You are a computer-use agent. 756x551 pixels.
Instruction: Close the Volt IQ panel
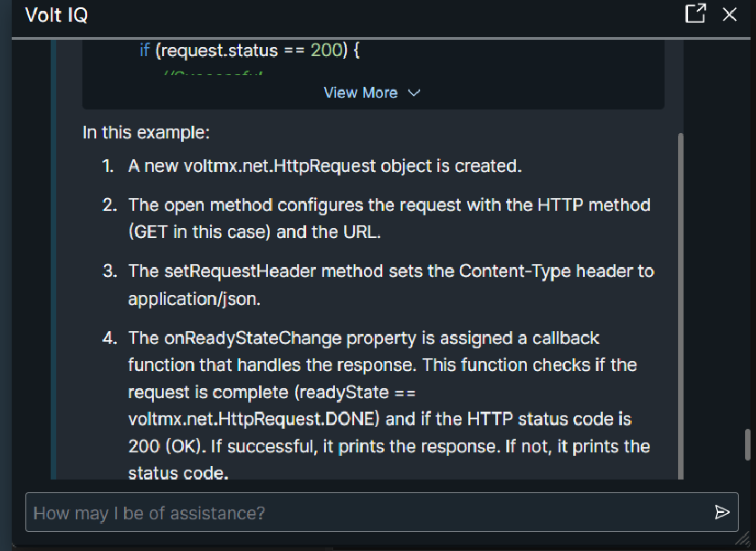pyautogui.click(x=730, y=14)
